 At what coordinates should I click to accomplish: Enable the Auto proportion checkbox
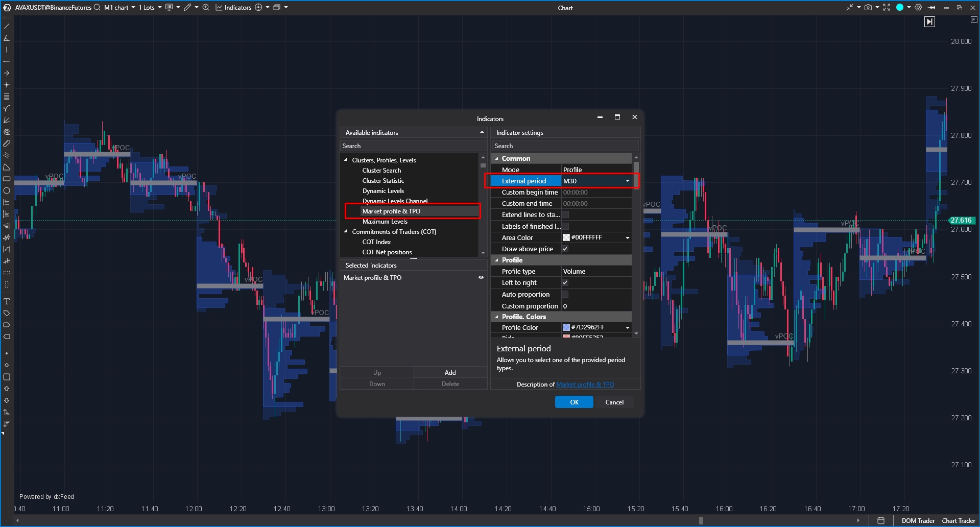565,294
